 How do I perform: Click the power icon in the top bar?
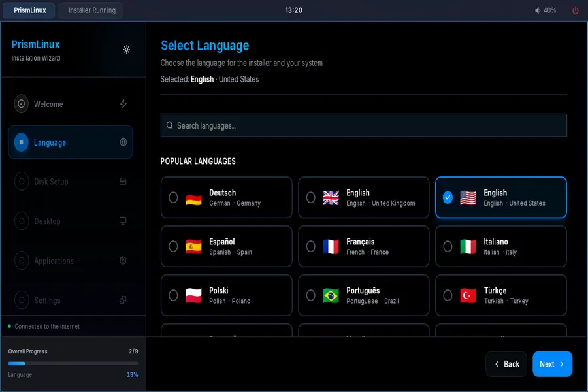pyautogui.click(x=576, y=10)
